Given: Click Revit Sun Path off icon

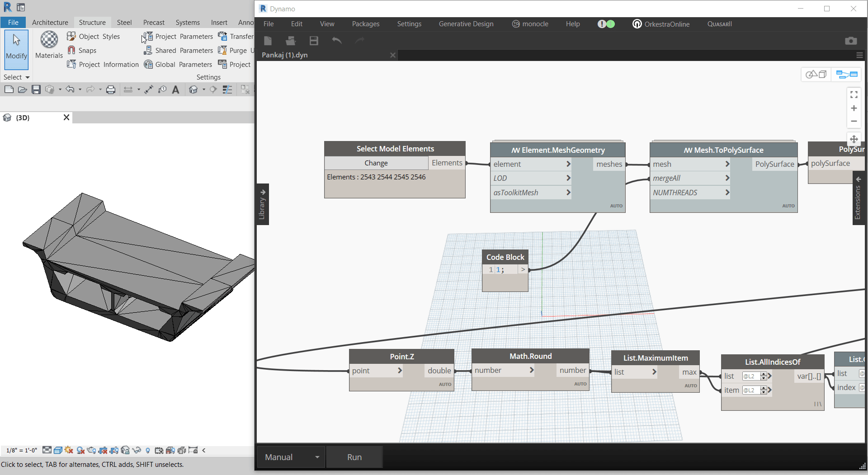Looking at the screenshot, I should (69, 450).
